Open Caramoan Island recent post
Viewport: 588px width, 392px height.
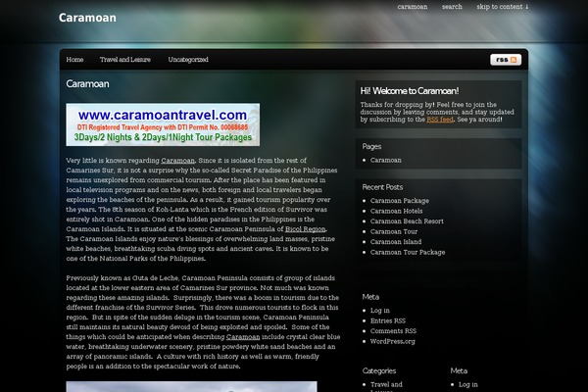click(396, 242)
